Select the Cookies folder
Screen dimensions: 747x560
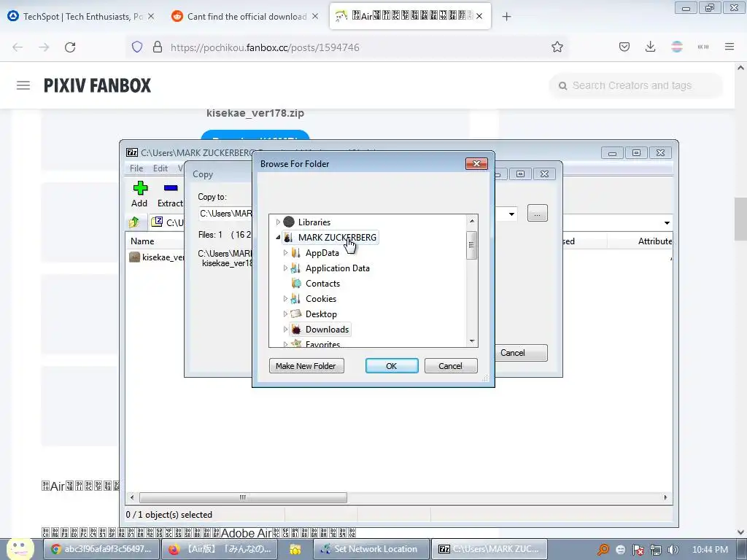click(321, 298)
